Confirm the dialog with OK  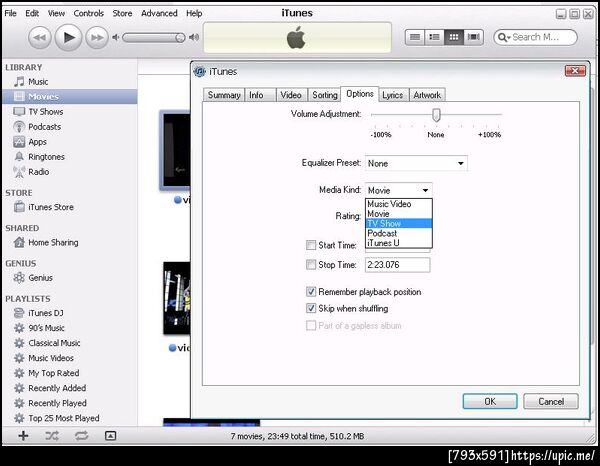point(490,401)
